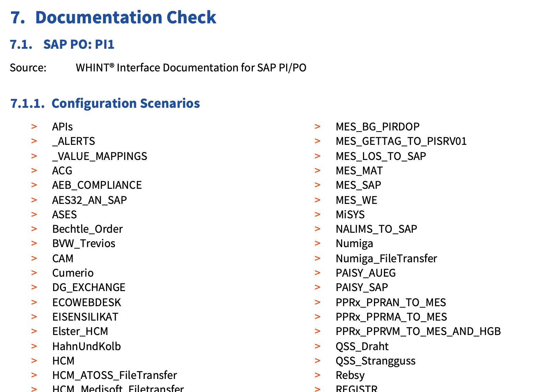Select the 'Cumerio' list entry

(x=73, y=273)
